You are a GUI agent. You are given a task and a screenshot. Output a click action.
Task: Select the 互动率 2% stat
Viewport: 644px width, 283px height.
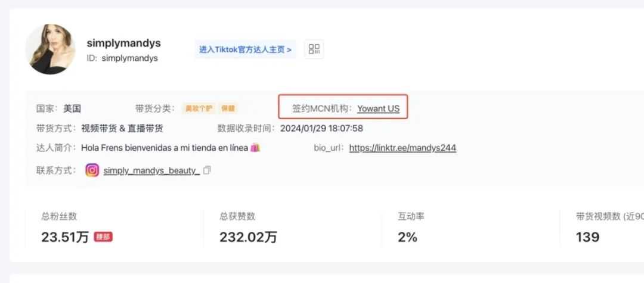click(x=470, y=228)
